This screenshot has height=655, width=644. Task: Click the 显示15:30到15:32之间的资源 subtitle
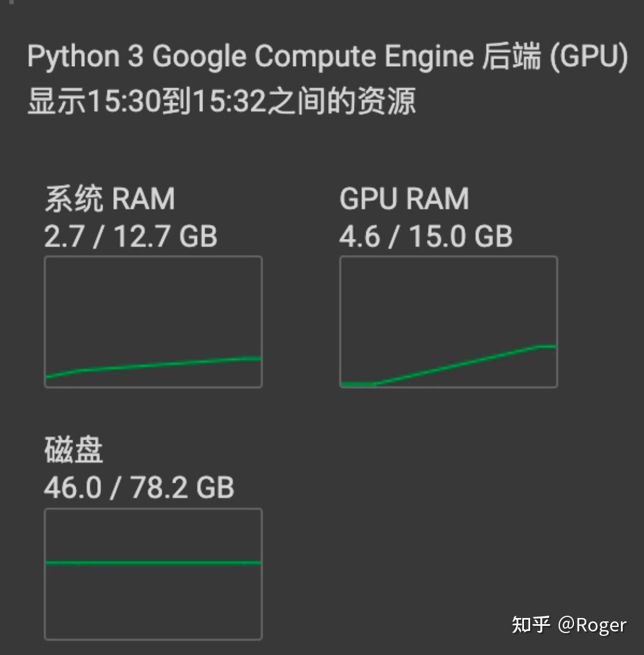[x=222, y=101]
